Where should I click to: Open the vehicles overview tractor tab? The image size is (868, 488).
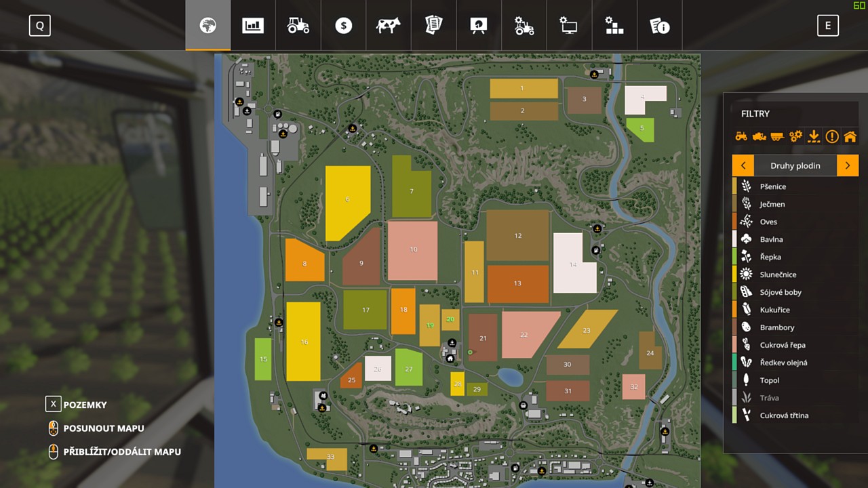[298, 26]
